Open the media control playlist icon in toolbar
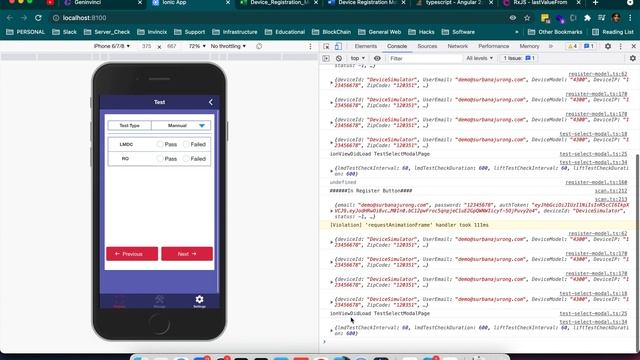The image size is (640, 360). pos(601,18)
